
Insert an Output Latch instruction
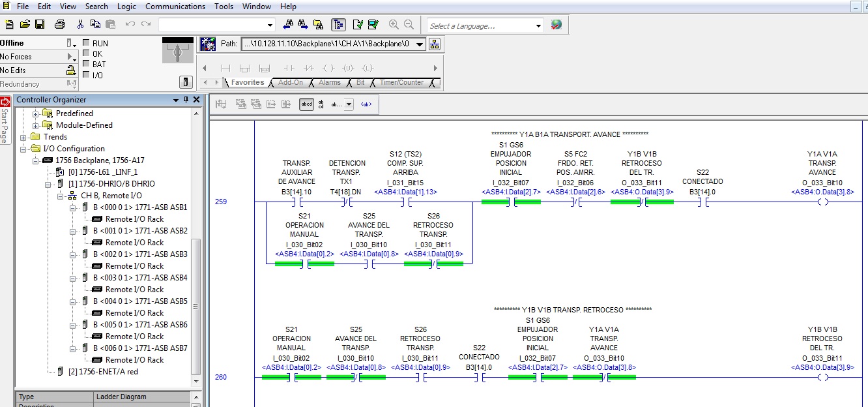tap(368, 68)
